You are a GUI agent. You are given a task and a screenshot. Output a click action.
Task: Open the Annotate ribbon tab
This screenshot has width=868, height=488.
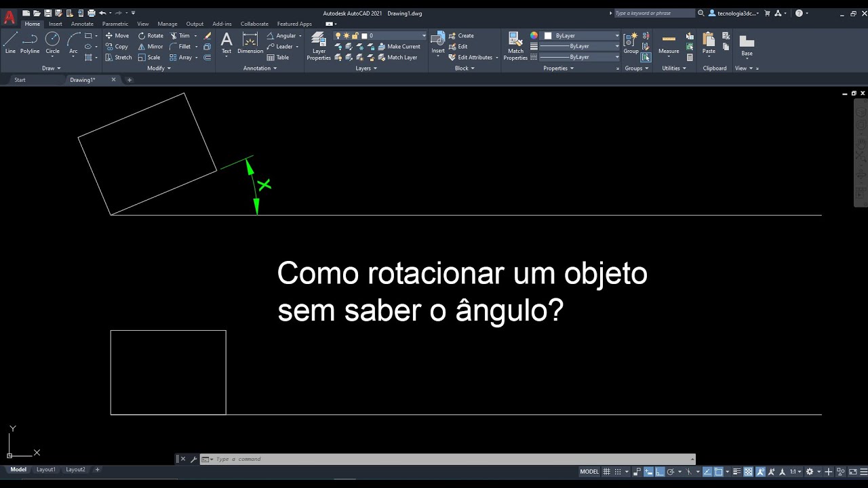[82, 24]
